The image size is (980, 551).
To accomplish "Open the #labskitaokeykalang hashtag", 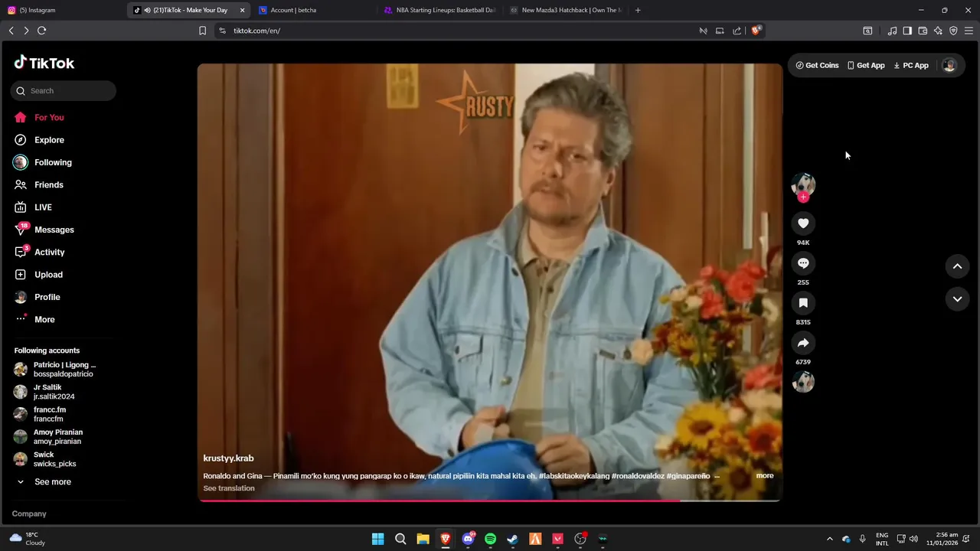I will tap(574, 476).
